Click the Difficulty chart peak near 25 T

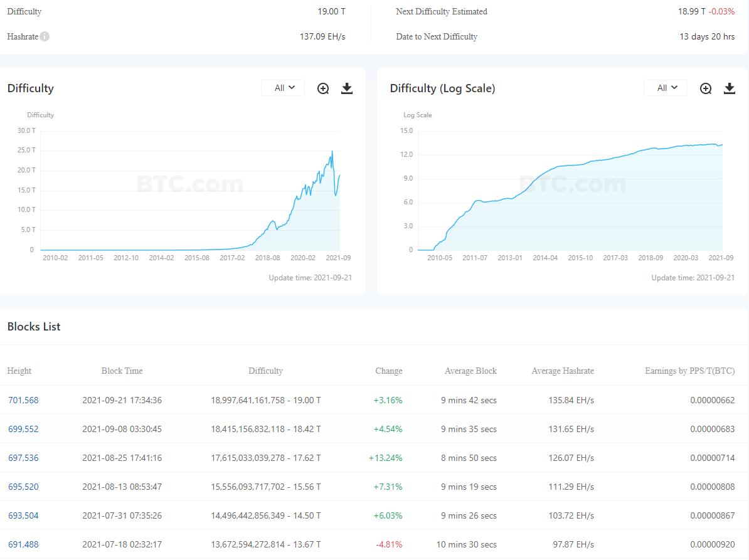[x=332, y=152]
